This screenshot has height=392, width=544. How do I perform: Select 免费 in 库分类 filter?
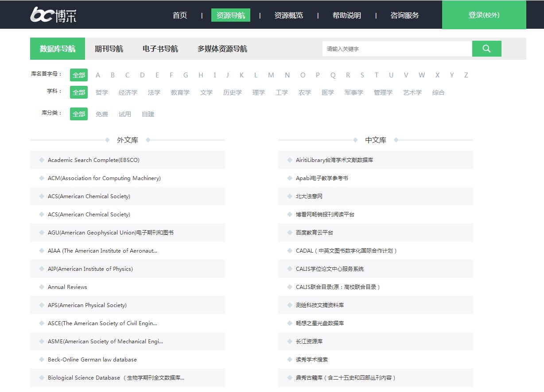pyautogui.click(x=102, y=114)
